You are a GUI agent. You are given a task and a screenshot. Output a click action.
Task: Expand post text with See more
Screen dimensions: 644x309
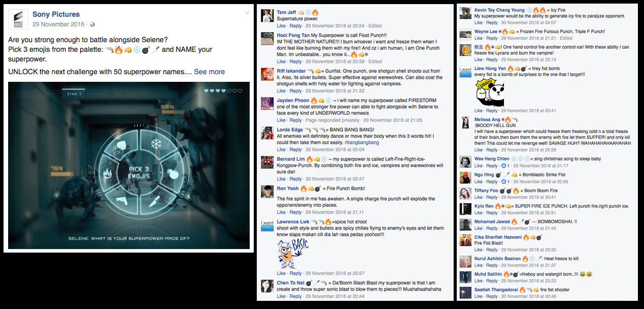click(x=209, y=72)
